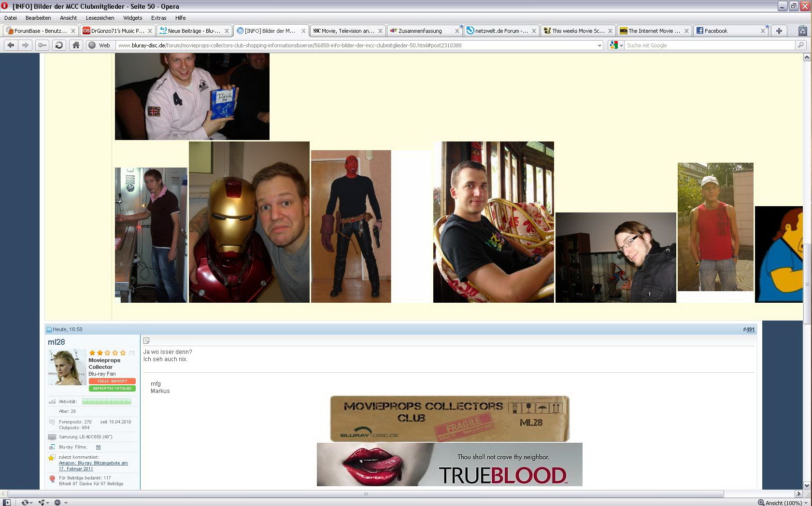Toggle the panel sidebar in status bar
This screenshot has height=506, width=812.
(7, 502)
